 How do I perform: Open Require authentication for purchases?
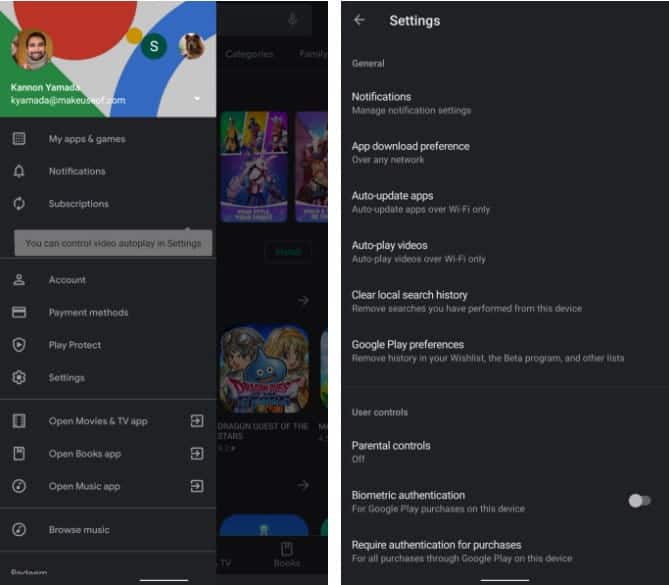[505, 551]
